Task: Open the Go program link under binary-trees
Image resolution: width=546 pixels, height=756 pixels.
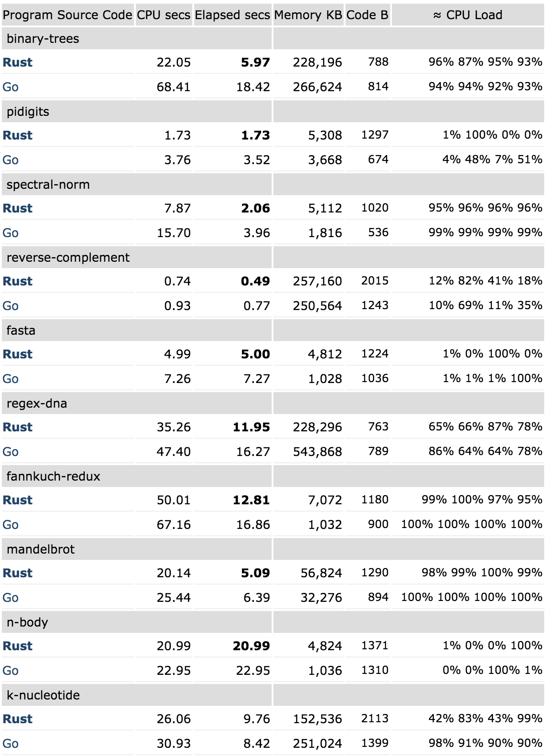Action: [x=10, y=87]
